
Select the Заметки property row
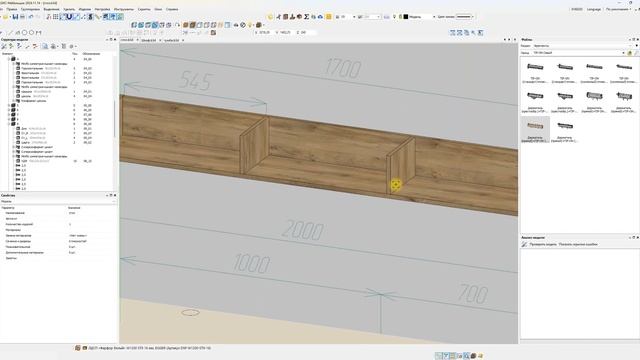58,258
